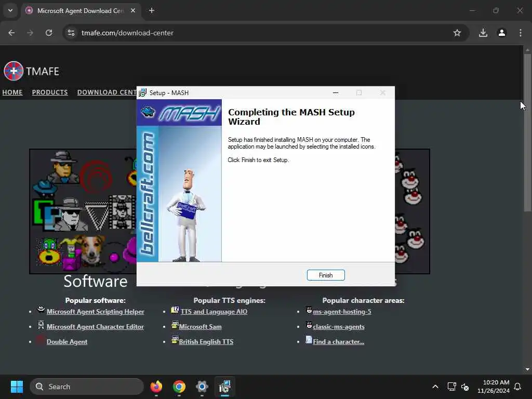Open the PRODUCTS menu item
Viewport: 532px width, 399px height.
point(50,92)
